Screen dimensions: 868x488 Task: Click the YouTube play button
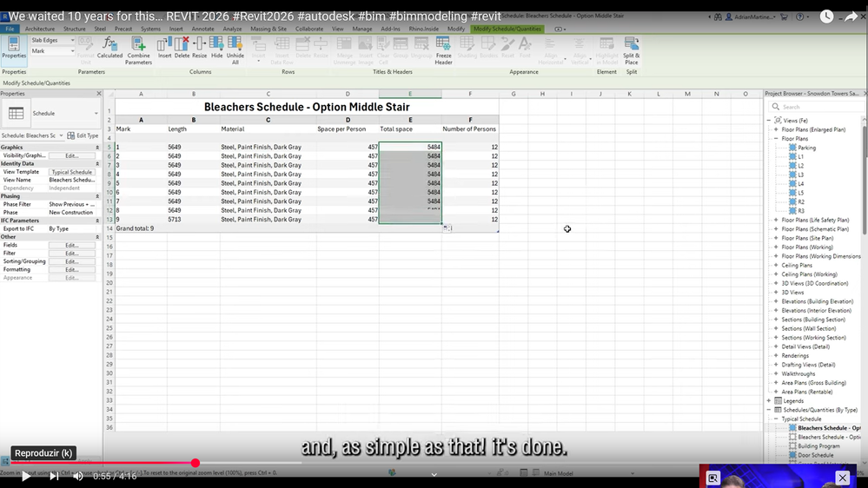tap(25, 476)
